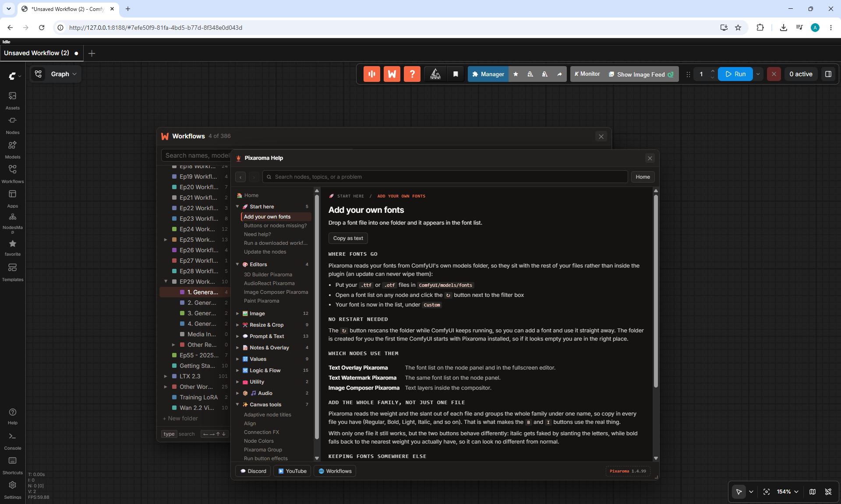841x504 pixels.
Task: Click the Home button in help
Action: 643,177
